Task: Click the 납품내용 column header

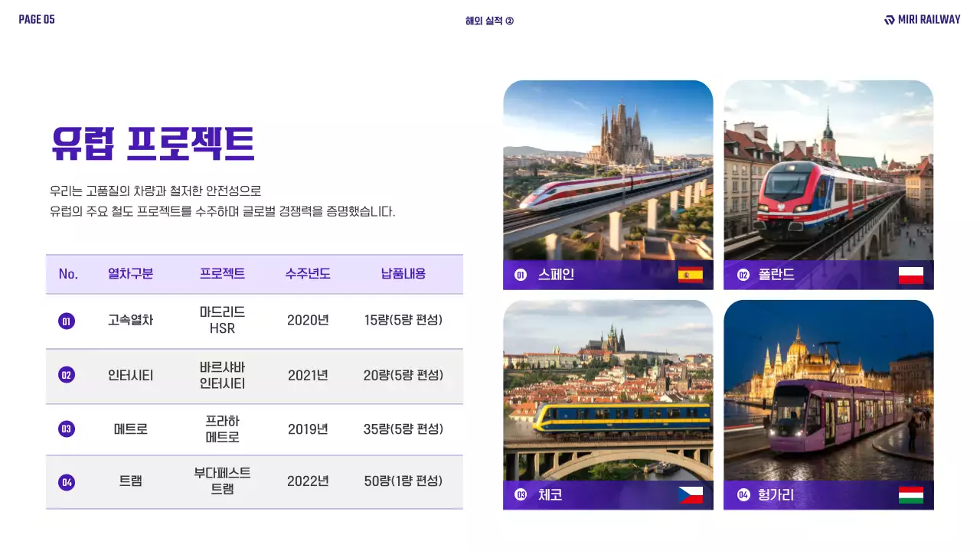Action: click(x=403, y=274)
